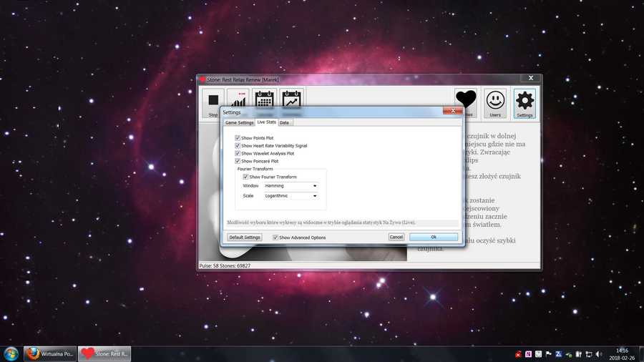The image size is (644, 362).
Task: Uncheck Show Fourier Transform option
Action: tap(245, 177)
